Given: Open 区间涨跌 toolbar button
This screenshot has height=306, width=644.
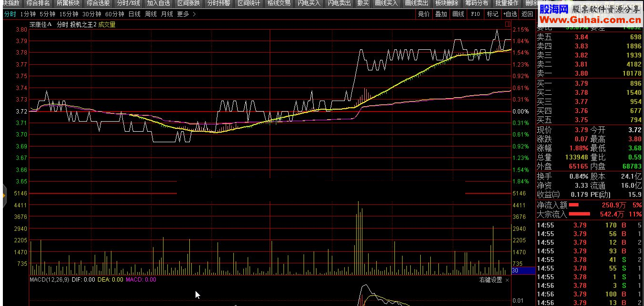Looking at the screenshot, I should (x=189, y=3).
